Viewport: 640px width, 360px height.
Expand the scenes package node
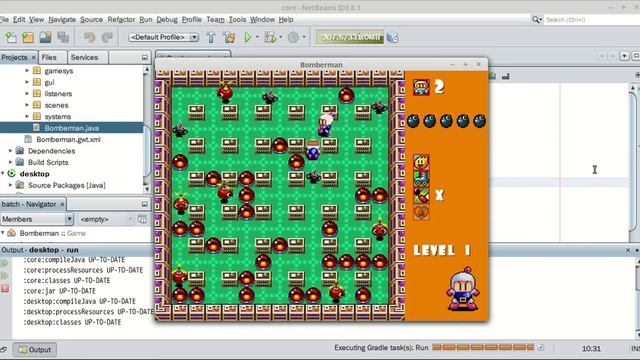pyautogui.click(x=27, y=105)
